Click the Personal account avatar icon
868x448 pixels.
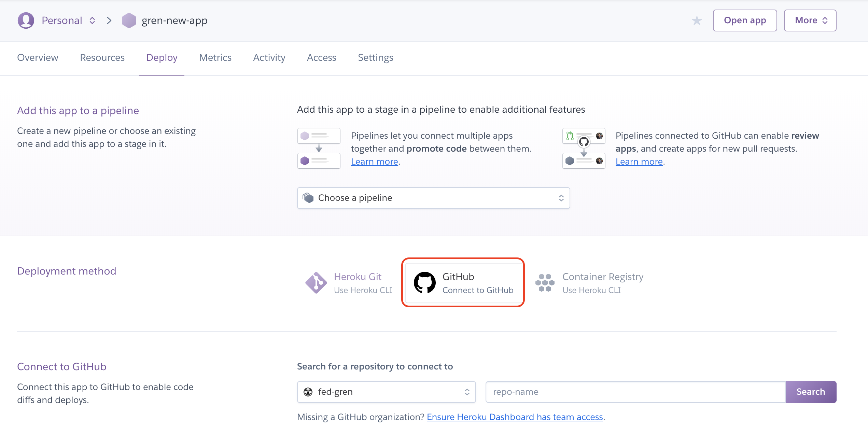tap(26, 20)
